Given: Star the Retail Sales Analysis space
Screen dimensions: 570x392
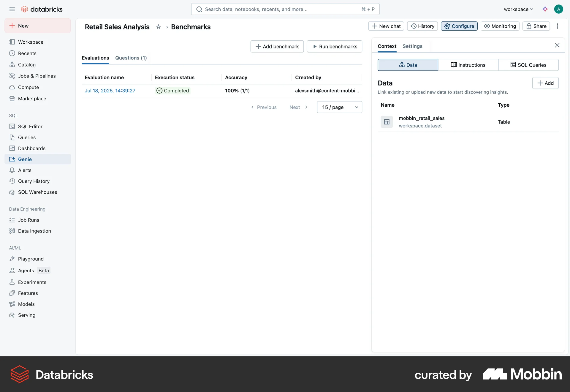Looking at the screenshot, I should click(x=158, y=27).
